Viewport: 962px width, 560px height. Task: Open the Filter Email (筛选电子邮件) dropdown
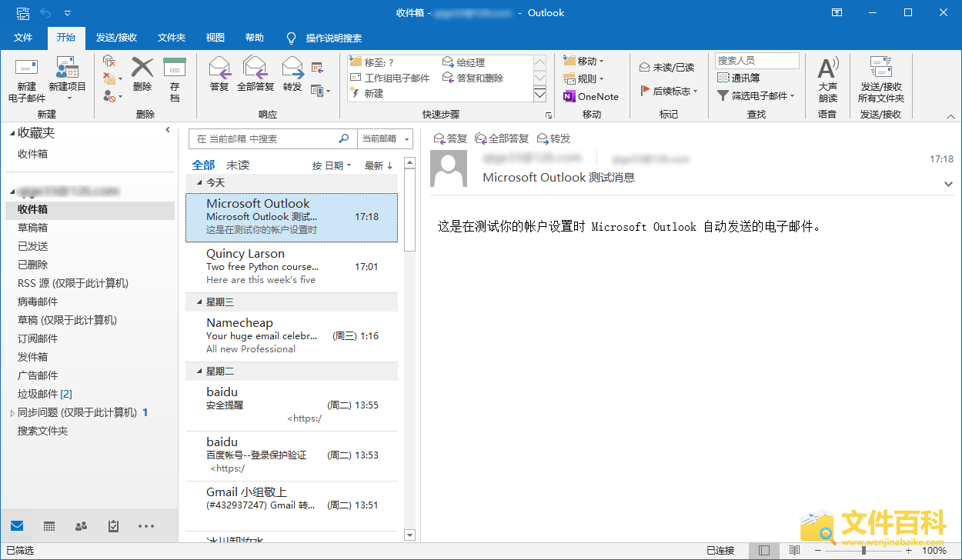[x=756, y=95]
